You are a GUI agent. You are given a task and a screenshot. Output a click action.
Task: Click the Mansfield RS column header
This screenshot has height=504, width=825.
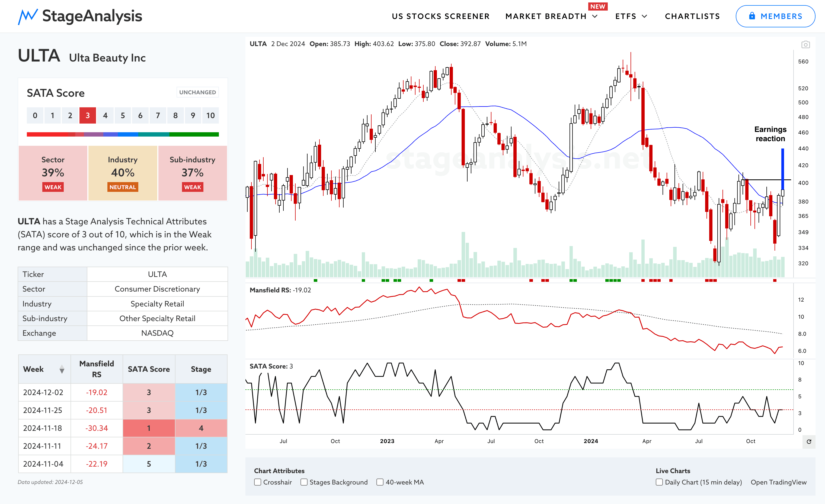97,369
